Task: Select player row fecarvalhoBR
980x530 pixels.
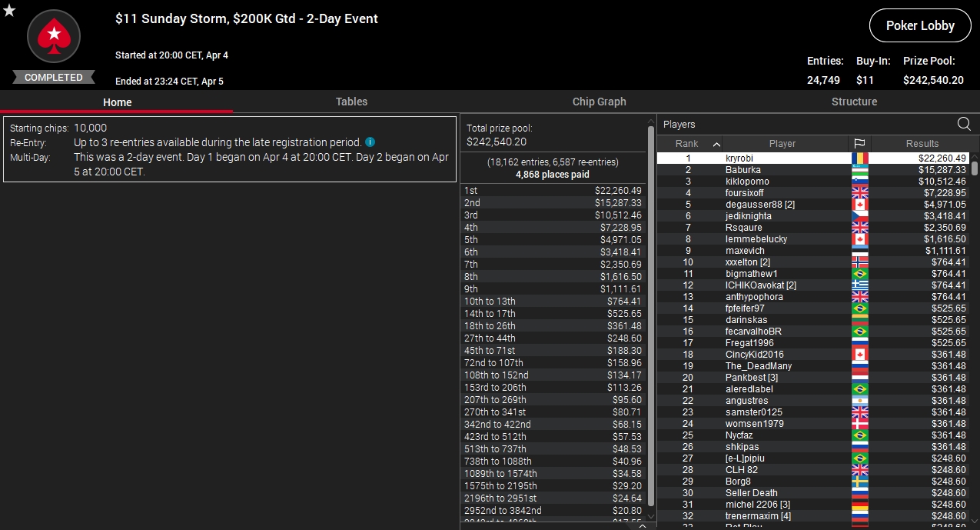Action: pyautogui.click(x=813, y=332)
